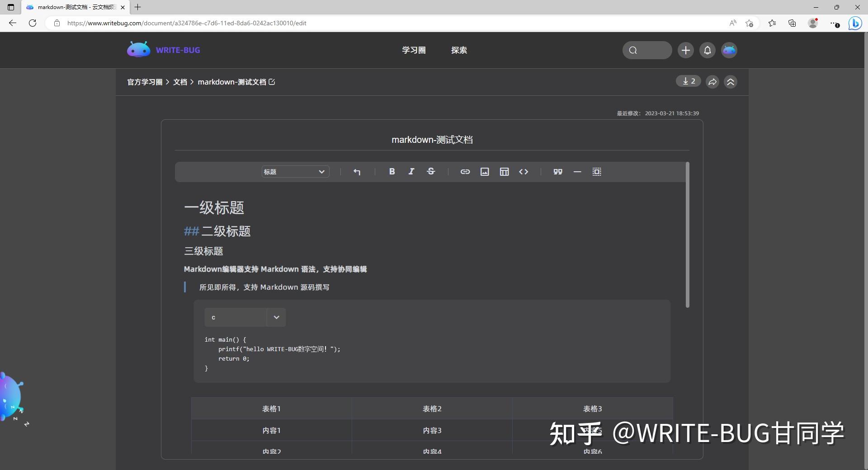Open the browser tab actions menu
868x470 pixels.
click(11, 7)
